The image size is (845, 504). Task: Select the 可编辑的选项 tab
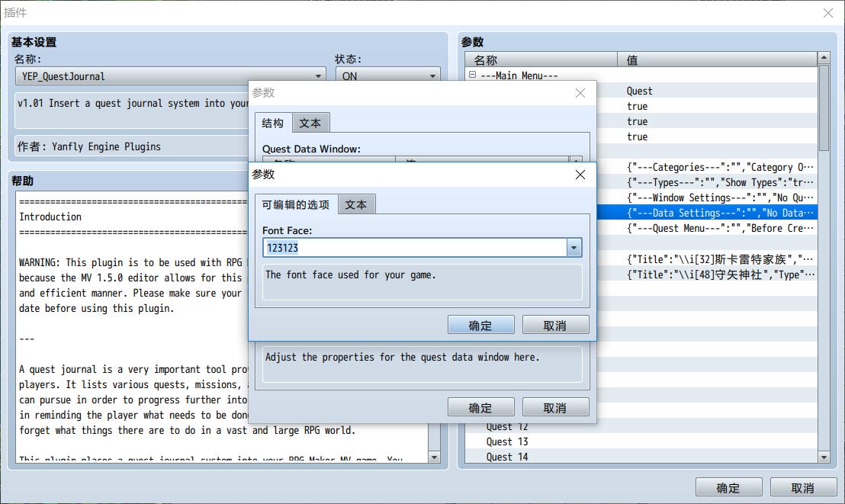coord(296,205)
